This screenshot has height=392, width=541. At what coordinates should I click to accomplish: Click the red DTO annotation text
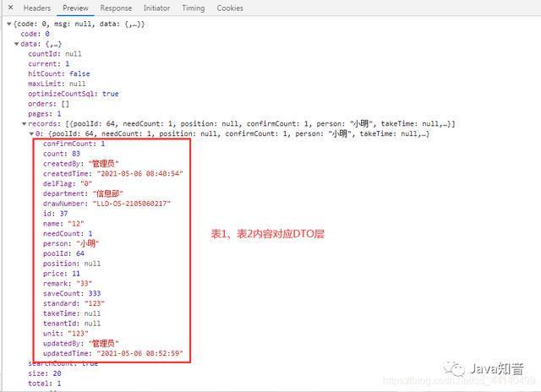[x=267, y=234]
